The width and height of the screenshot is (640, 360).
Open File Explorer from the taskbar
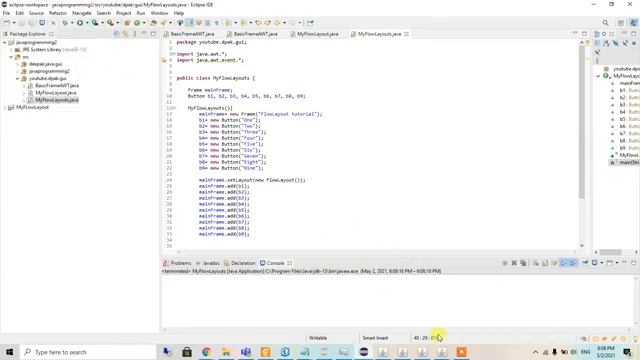226,352
